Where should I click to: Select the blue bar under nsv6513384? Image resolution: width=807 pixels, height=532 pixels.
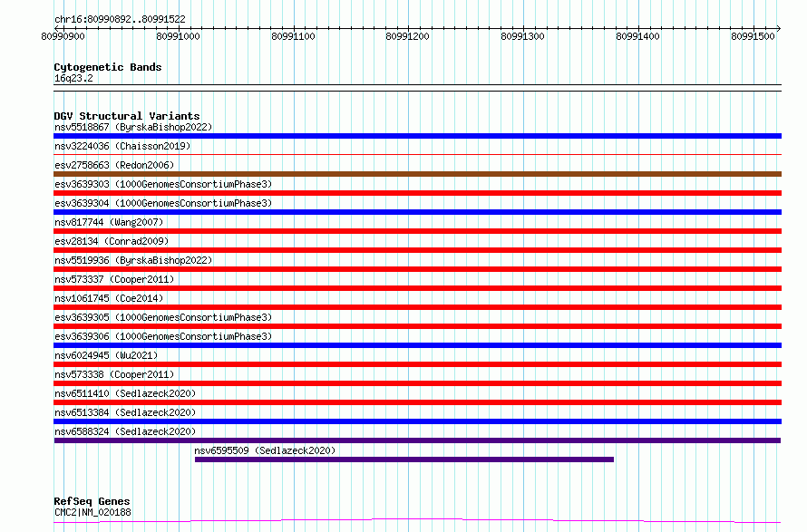pos(417,421)
